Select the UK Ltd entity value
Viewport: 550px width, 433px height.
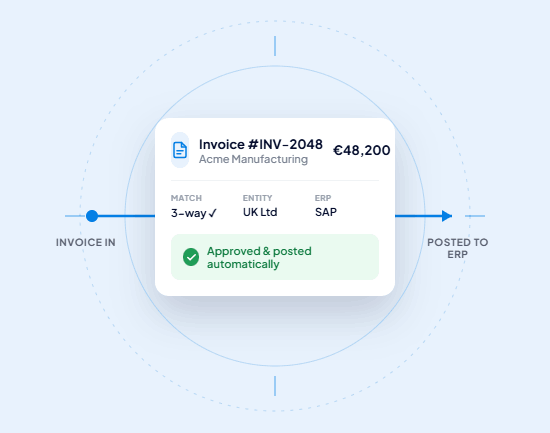(260, 212)
